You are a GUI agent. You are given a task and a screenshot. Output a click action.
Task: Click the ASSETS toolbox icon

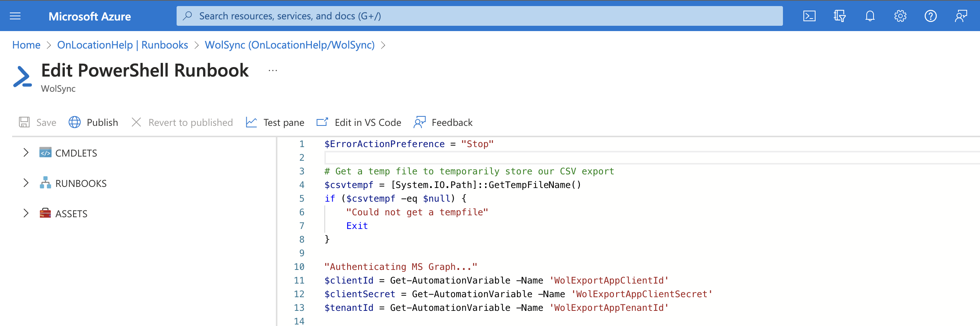[x=45, y=213]
